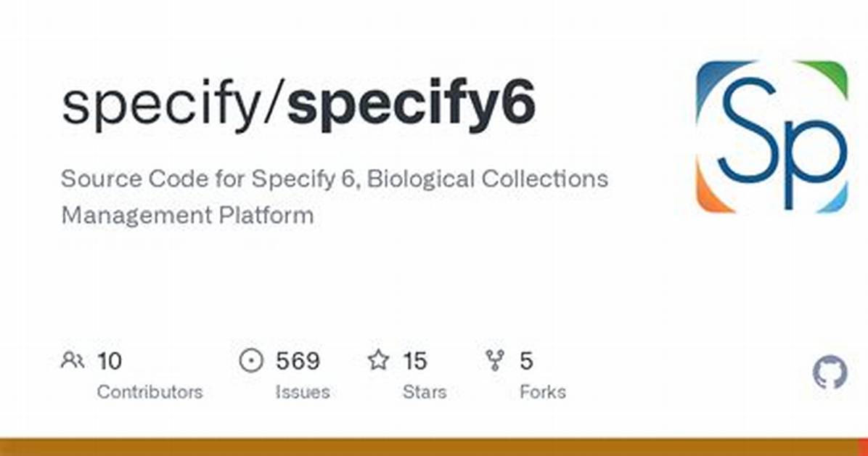This screenshot has width=868, height=456.
Task: Click the 'Contributors' label
Action: 150,392
